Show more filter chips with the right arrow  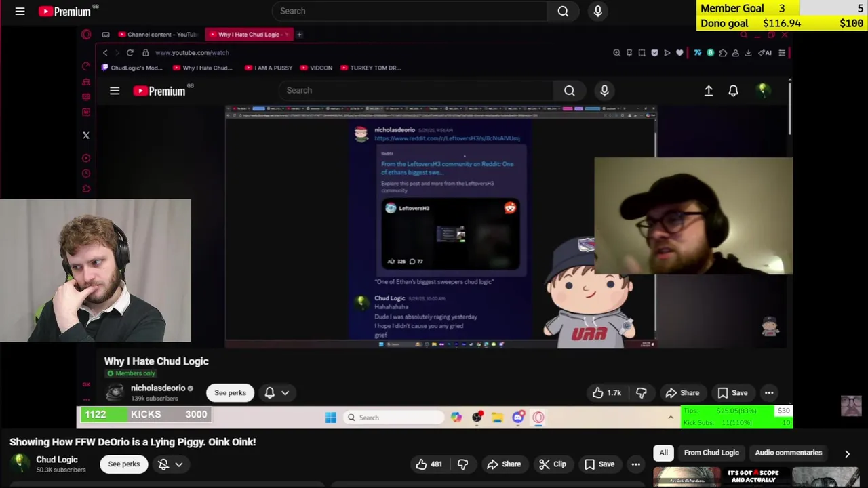pyautogui.click(x=847, y=453)
